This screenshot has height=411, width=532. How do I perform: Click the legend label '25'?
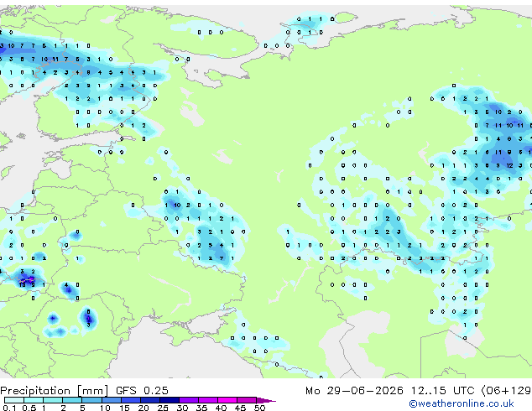click(x=163, y=408)
